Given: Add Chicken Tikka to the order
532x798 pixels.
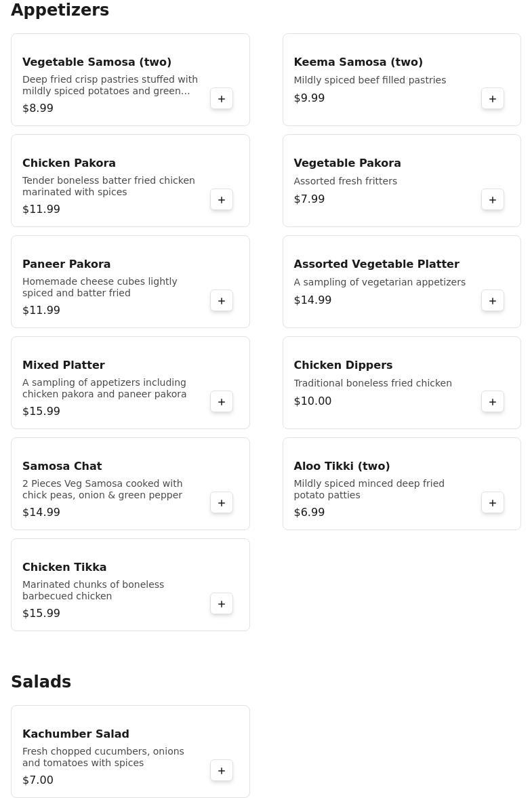Looking at the screenshot, I should pos(222,604).
